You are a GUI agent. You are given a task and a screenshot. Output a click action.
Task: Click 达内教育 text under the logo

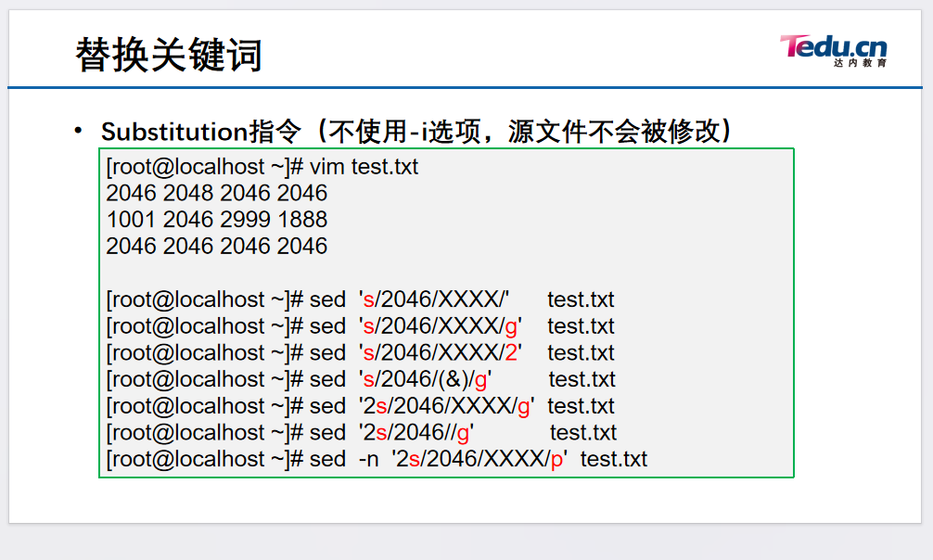click(860, 62)
